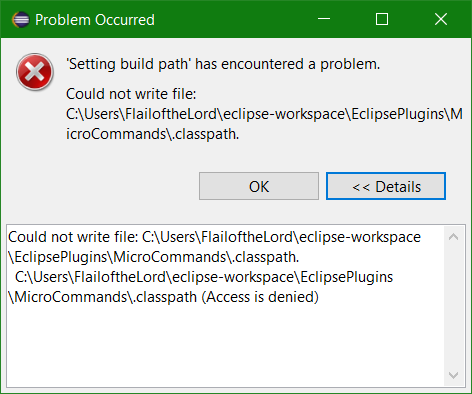472x394 pixels.
Task: Confirm the error with OK button
Action: tap(259, 186)
